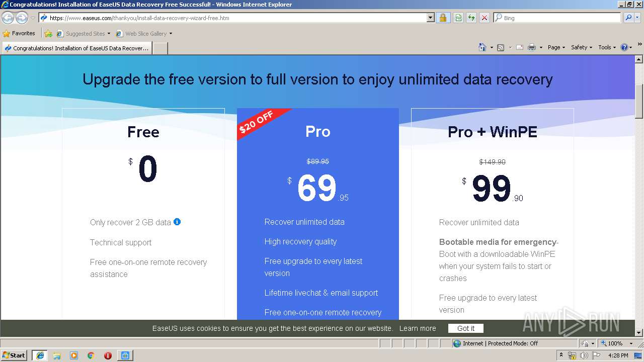The image size is (644, 362).
Task: Open Opera from the taskbar
Action: click(x=108, y=355)
